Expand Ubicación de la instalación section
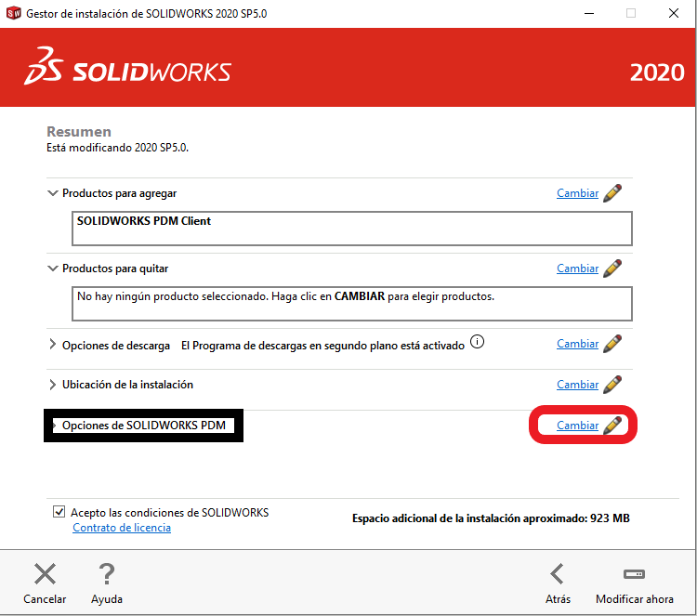 (52, 385)
